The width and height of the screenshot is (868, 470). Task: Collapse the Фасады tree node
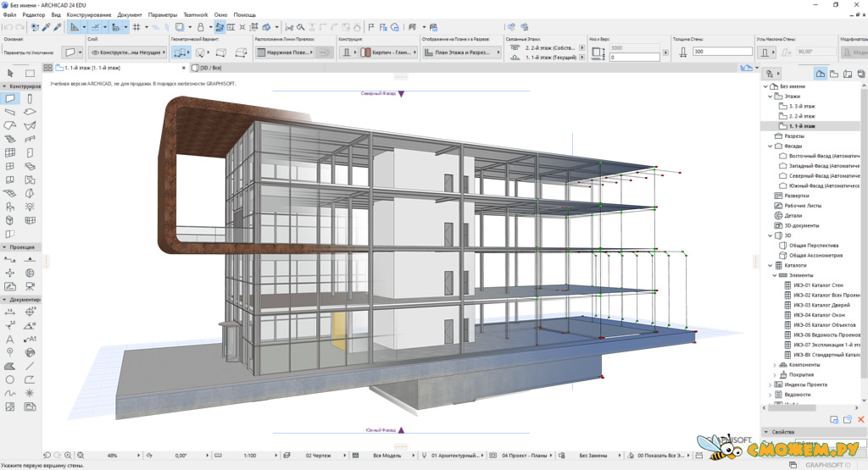tap(770, 146)
